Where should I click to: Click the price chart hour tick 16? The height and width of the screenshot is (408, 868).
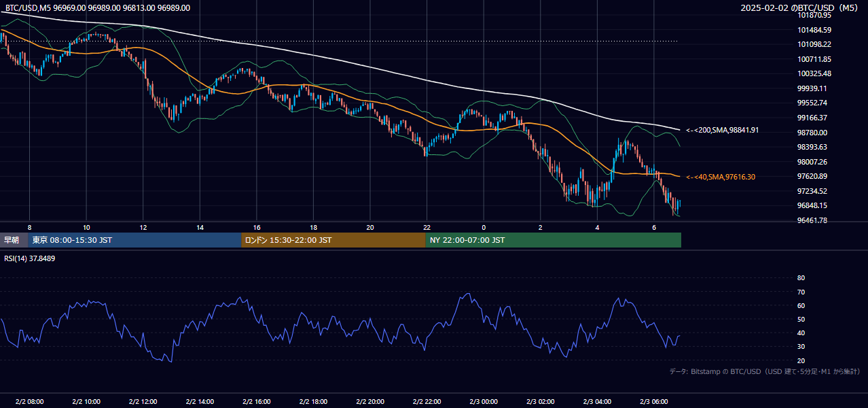point(256,227)
